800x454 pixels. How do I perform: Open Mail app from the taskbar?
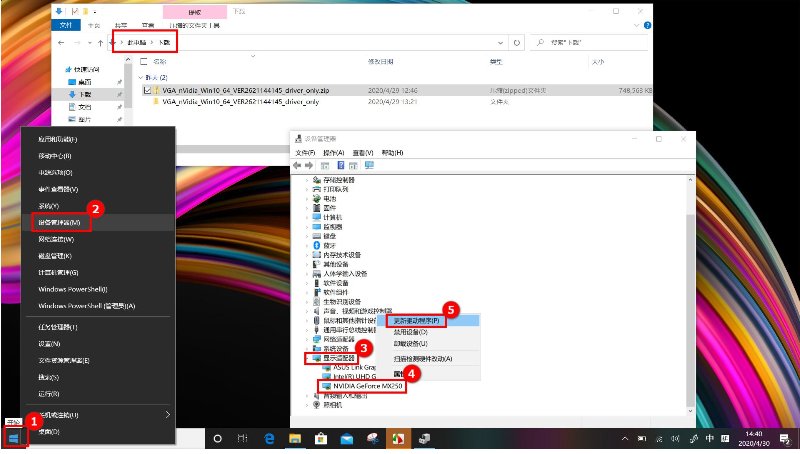point(347,438)
